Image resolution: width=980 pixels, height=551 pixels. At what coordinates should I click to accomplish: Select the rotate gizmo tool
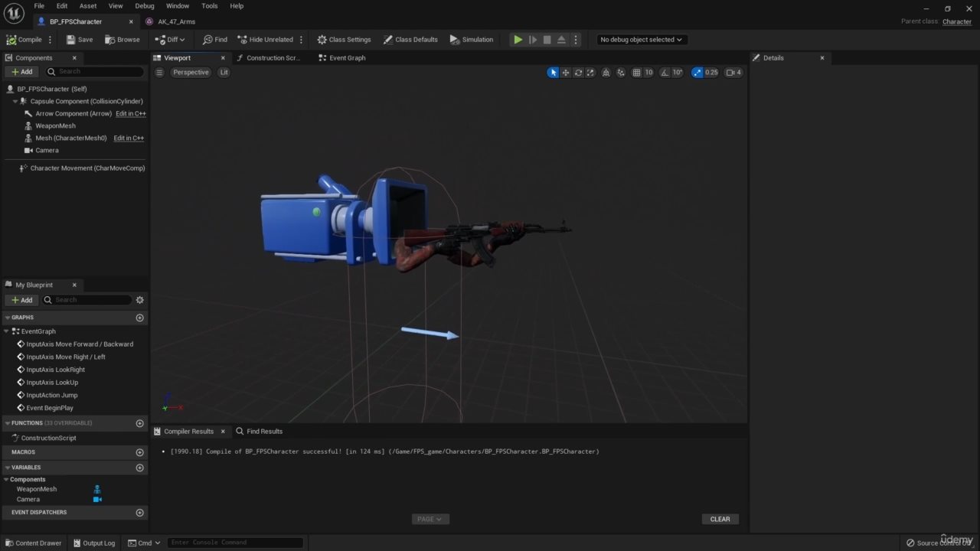[x=578, y=73]
